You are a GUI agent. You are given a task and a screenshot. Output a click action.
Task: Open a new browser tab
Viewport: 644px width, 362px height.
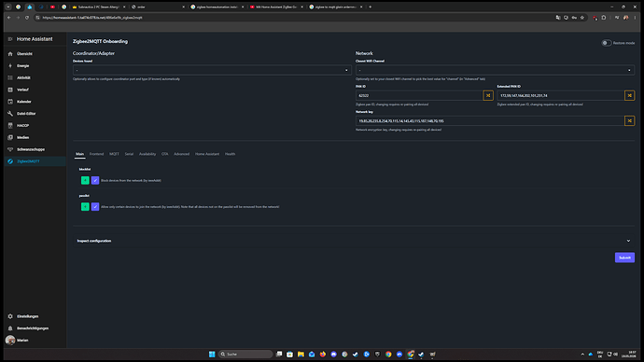(370, 7)
